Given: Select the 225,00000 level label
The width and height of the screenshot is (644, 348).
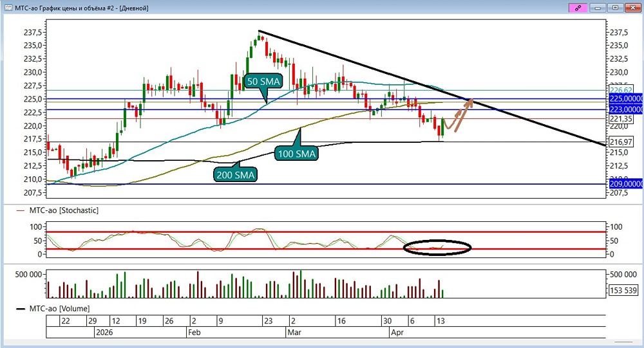Looking at the screenshot, I should (626, 99).
